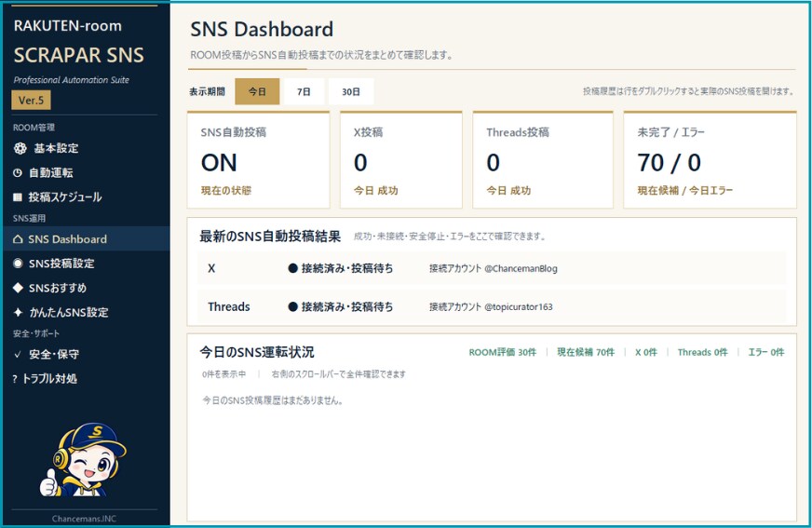Click the 0件を表示中 label
The image size is (812, 528).
coord(223,374)
